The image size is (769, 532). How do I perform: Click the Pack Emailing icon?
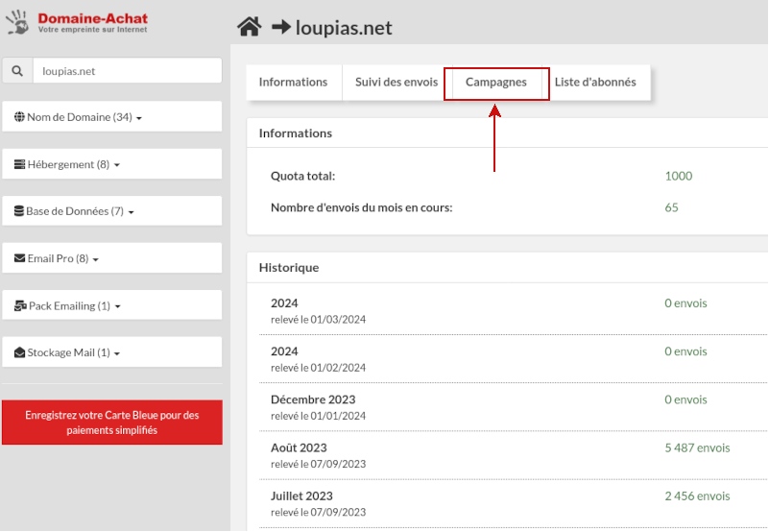(x=20, y=305)
